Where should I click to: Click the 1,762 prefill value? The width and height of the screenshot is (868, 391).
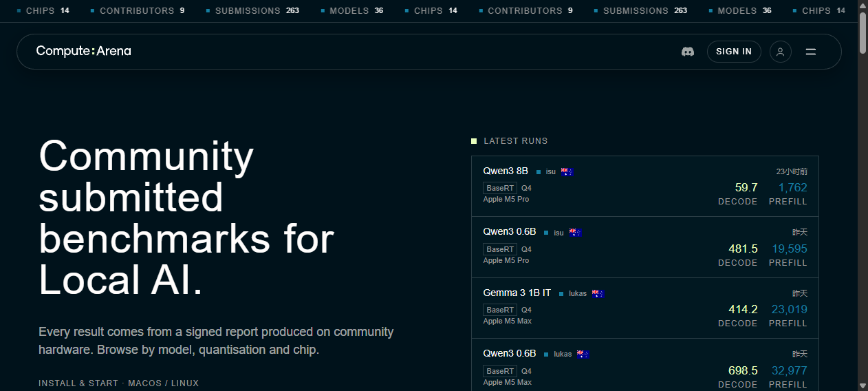click(792, 187)
